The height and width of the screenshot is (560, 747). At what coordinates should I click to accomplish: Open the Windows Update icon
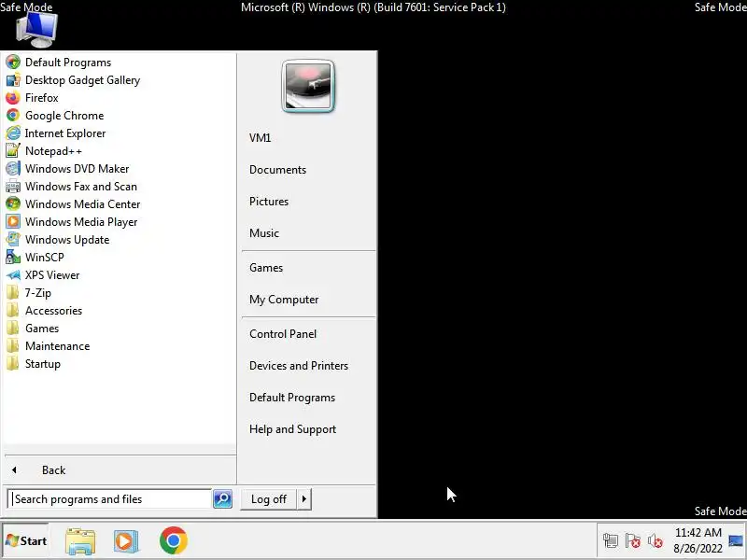click(13, 240)
